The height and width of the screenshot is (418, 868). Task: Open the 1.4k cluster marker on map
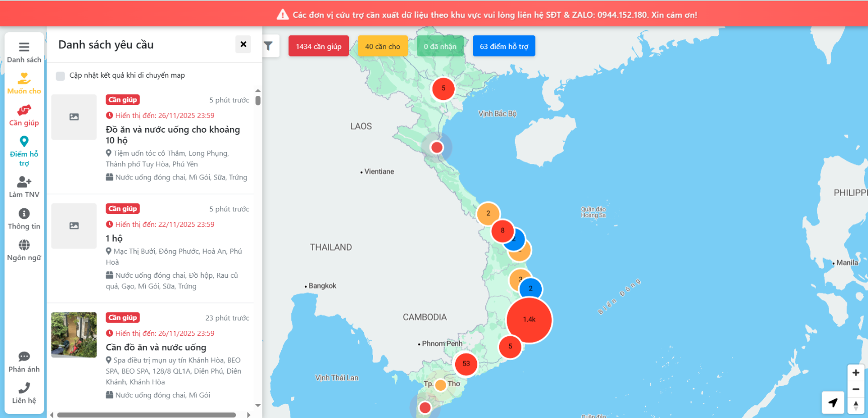coord(529,320)
